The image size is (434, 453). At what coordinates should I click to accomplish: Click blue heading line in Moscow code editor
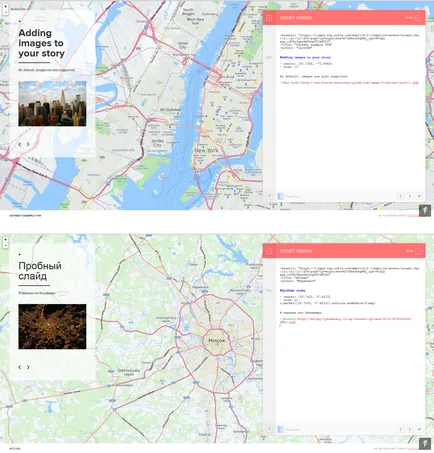[292, 290]
